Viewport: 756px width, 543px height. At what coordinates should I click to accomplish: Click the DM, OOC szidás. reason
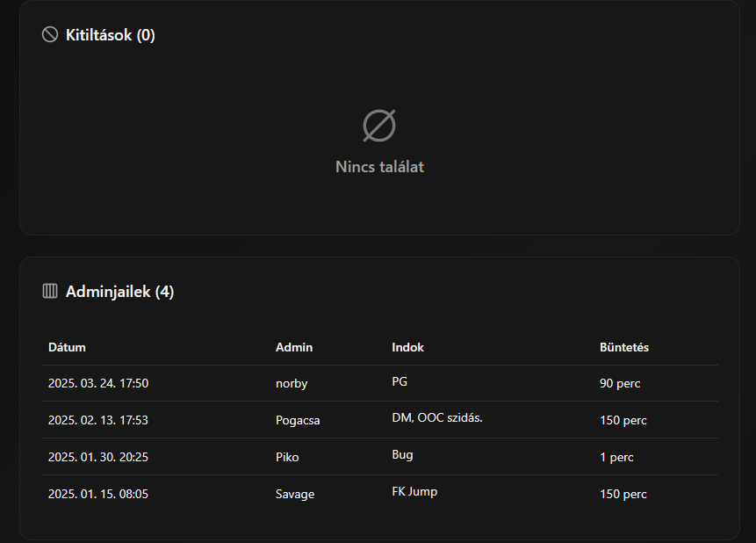point(436,417)
